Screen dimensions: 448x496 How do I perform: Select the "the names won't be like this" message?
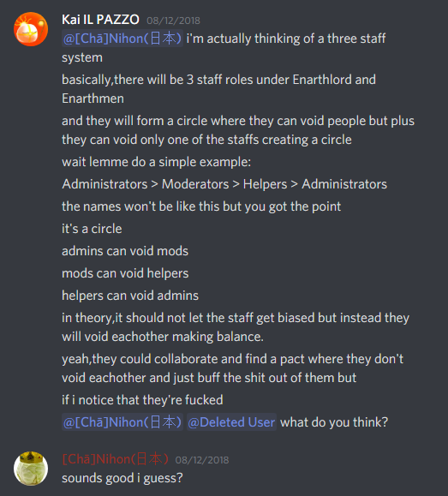(x=201, y=206)
